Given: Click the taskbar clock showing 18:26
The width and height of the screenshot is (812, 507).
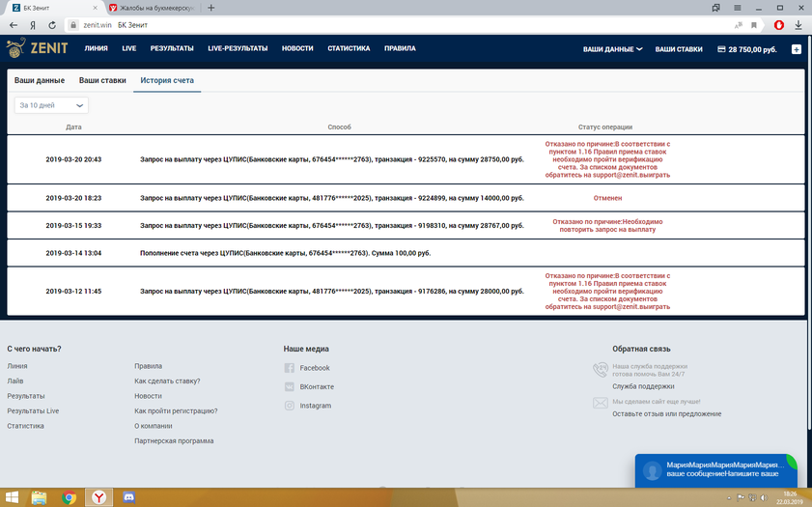Looking at the screenshot, I should (790, 497).
